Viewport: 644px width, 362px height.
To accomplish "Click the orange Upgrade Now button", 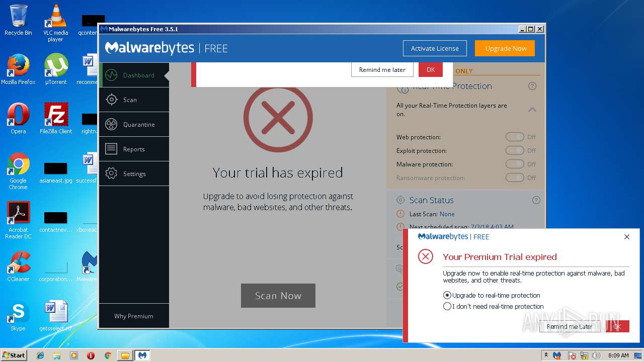I will coord(506,48).
